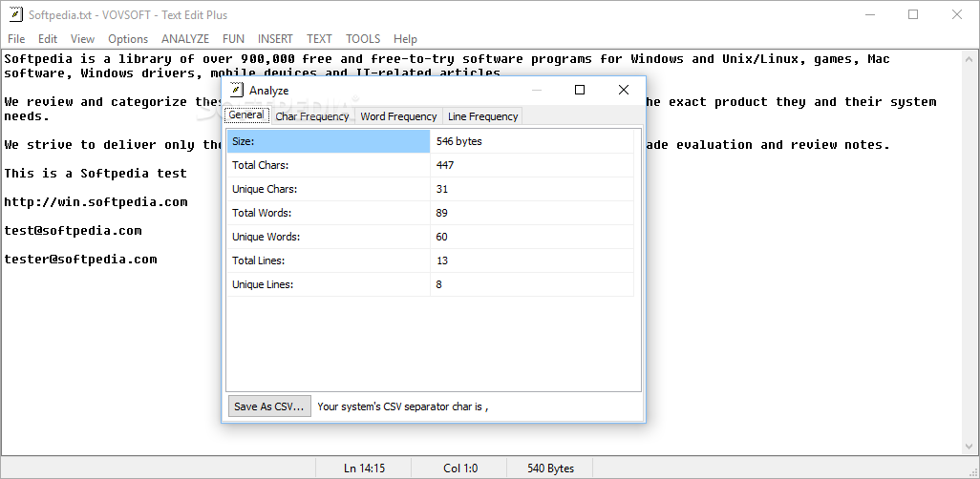This screenshot has height=479, width=980.
Task: Open the Edit menu
Action: tap(48, 39)
